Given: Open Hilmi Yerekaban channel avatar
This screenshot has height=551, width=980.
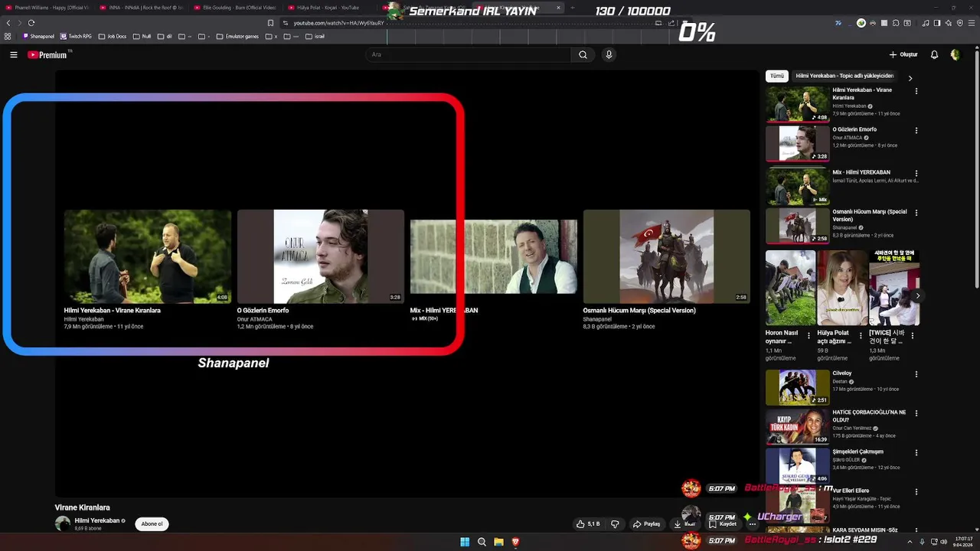Looking at the screenshot, I should [63, 523].
